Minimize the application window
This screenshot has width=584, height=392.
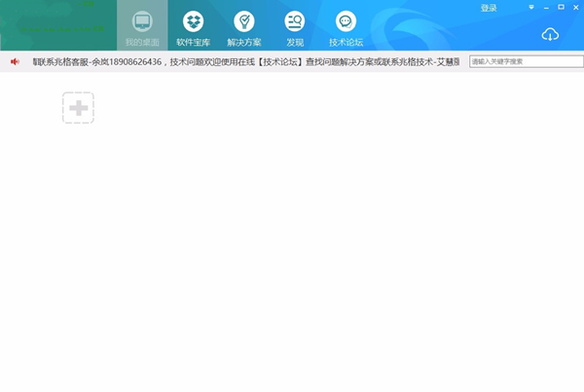tap(546, 8)
